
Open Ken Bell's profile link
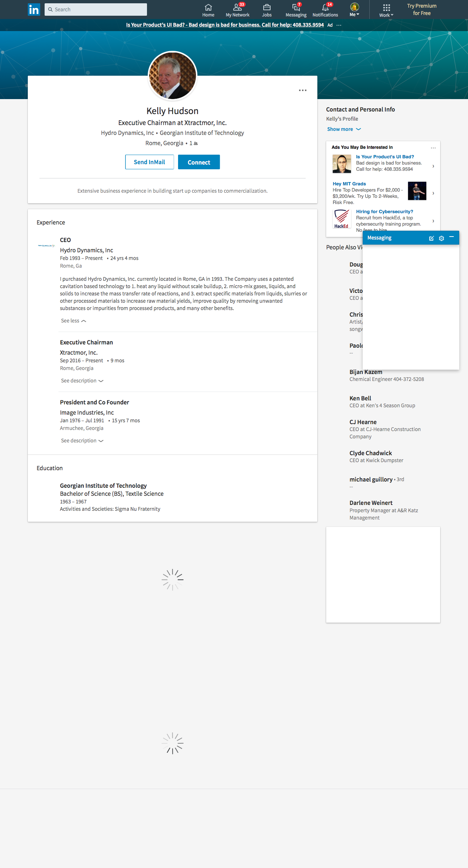360,398
